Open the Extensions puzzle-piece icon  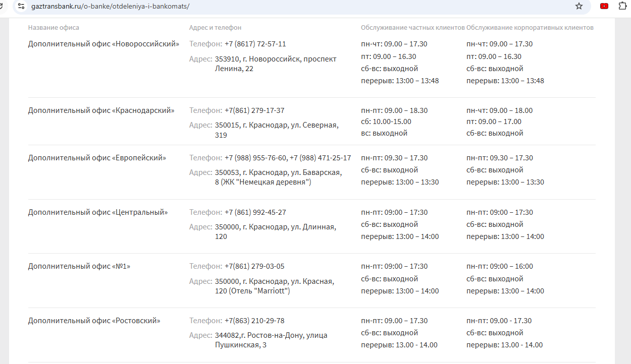pyautogui.click(x=622, y=7)
